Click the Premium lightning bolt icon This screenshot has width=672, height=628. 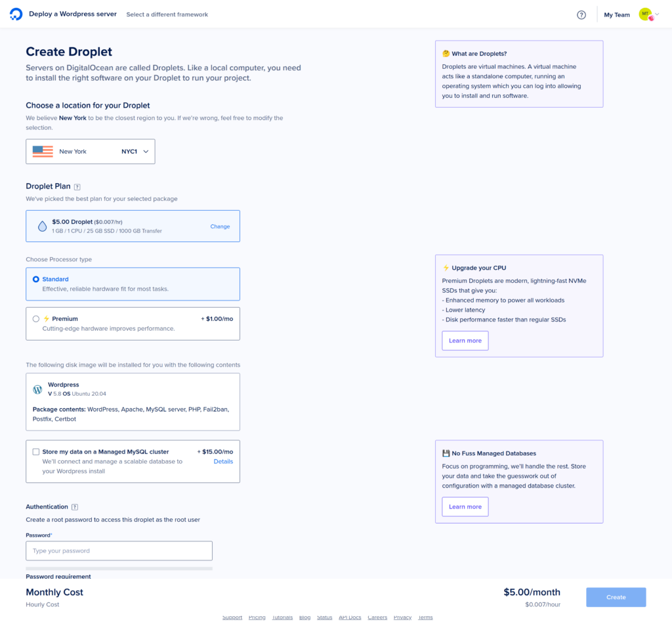pyautogui.click(x=47, y=319)
